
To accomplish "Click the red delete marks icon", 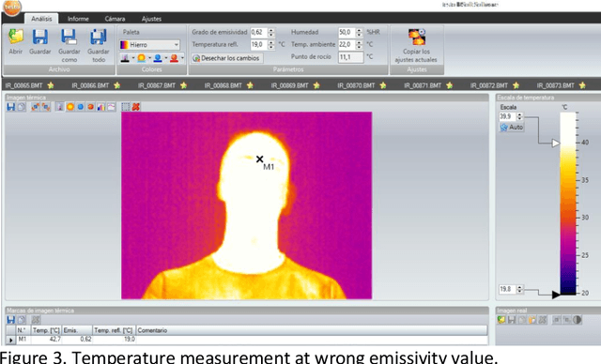I will pyautogui.click(x=135, y=107).
